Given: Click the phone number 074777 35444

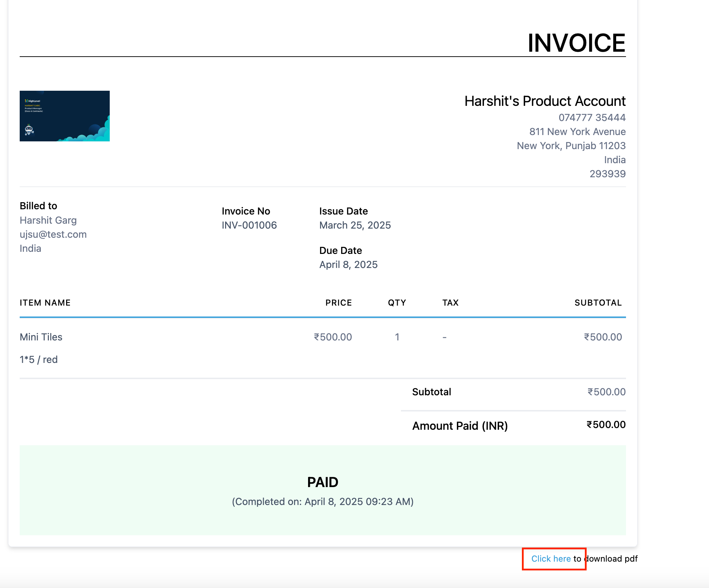Looking at the screenshot, I should point(592,117).
